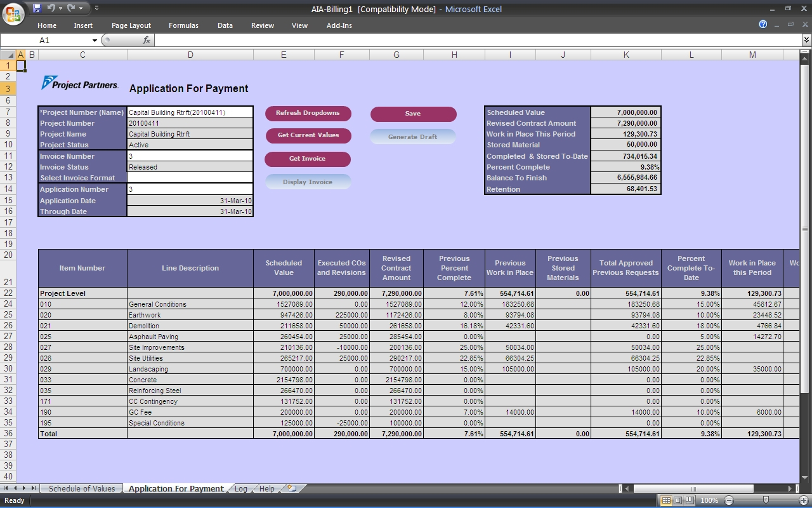Switch to the Formulas ribbon tab

tap(183, 25)
